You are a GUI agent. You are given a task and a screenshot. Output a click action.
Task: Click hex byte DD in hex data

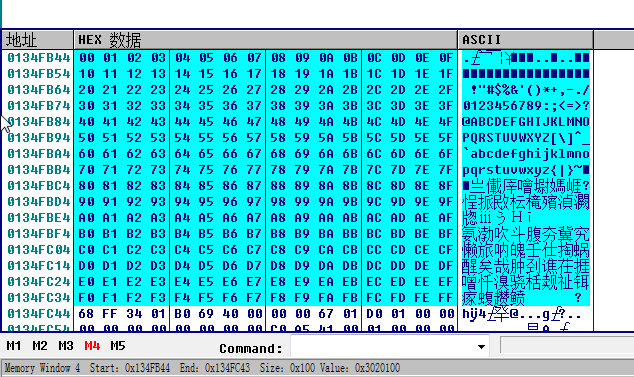coord(398,266)
